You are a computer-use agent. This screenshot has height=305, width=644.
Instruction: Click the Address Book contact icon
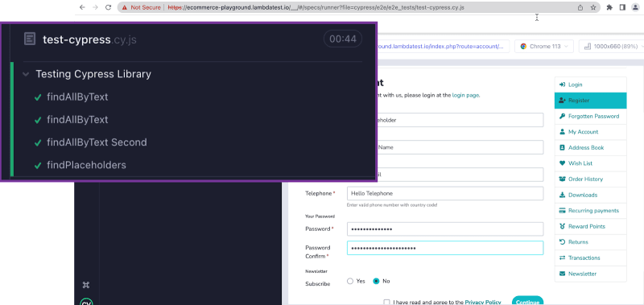(562, 148)
